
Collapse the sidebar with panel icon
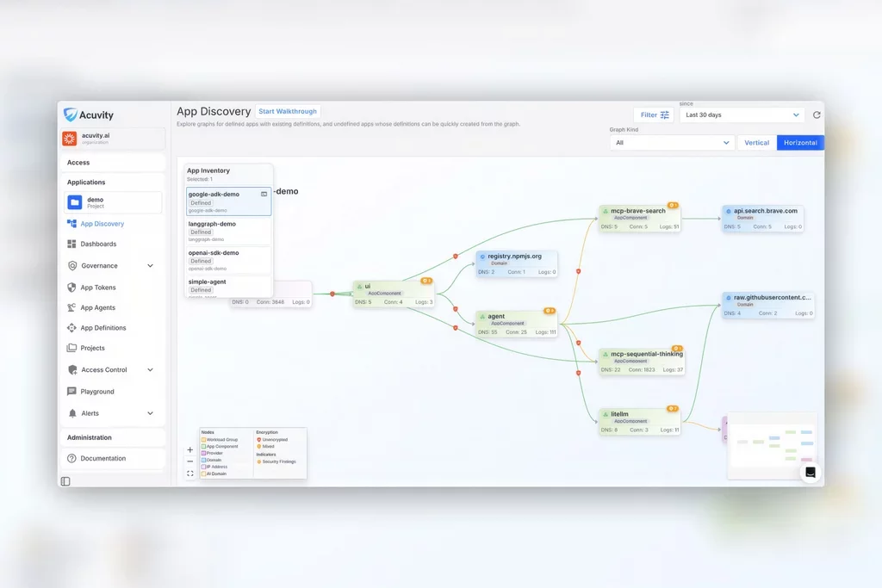click(x=65, y=481)
